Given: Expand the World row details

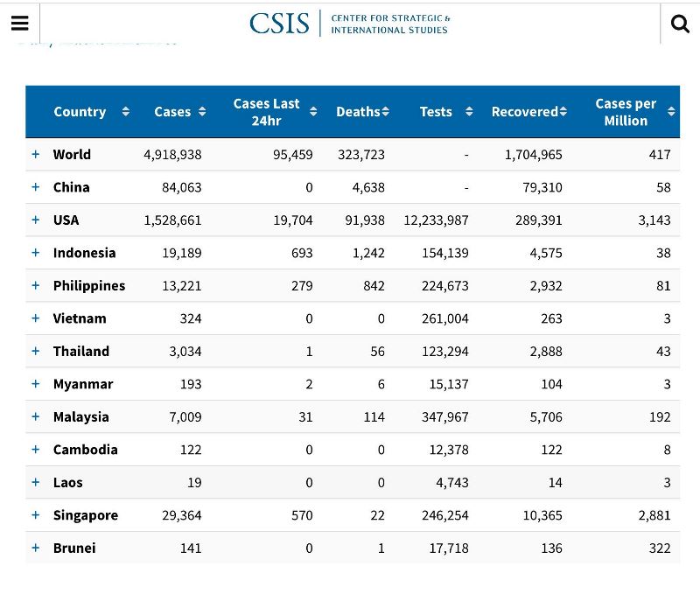Looking at the screenshot, I should point(36,154).
